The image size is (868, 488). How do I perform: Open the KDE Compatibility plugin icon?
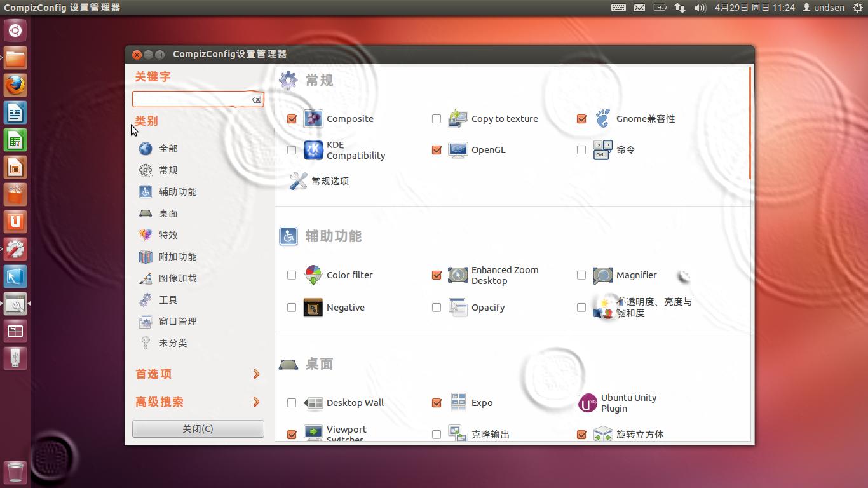coord(313,150)
